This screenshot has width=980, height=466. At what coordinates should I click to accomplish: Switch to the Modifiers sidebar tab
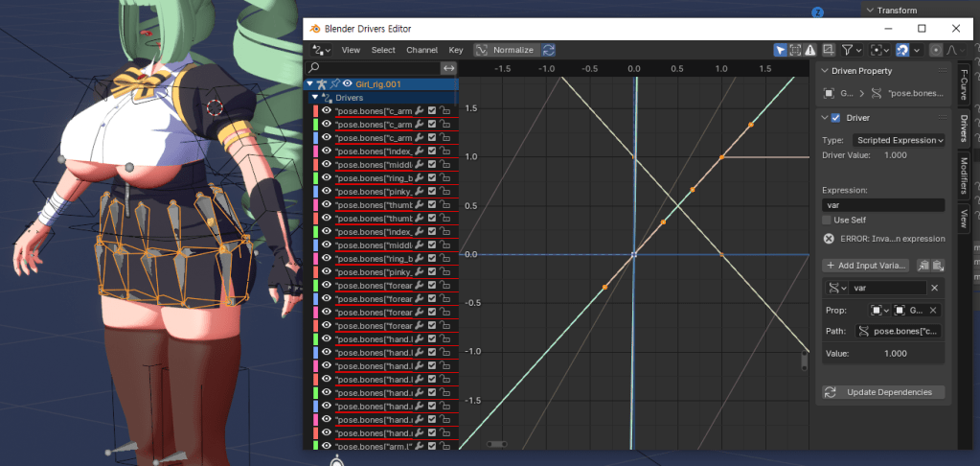(964, 175)
